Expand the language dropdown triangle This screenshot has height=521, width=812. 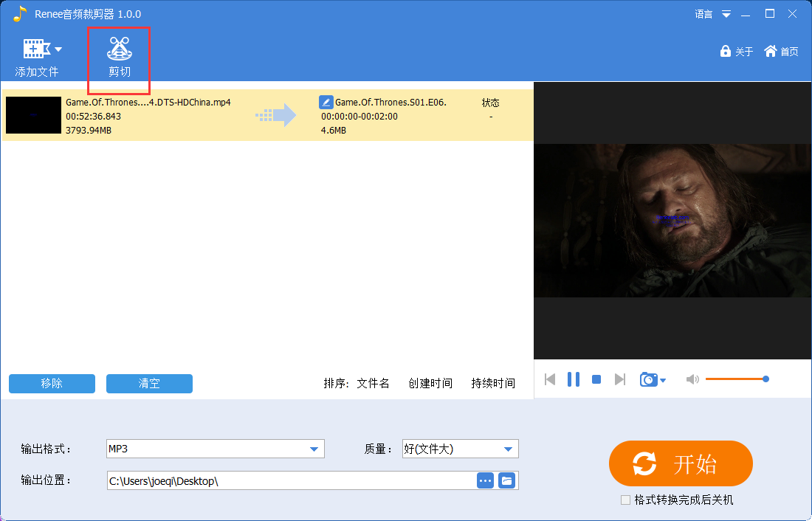726,14
